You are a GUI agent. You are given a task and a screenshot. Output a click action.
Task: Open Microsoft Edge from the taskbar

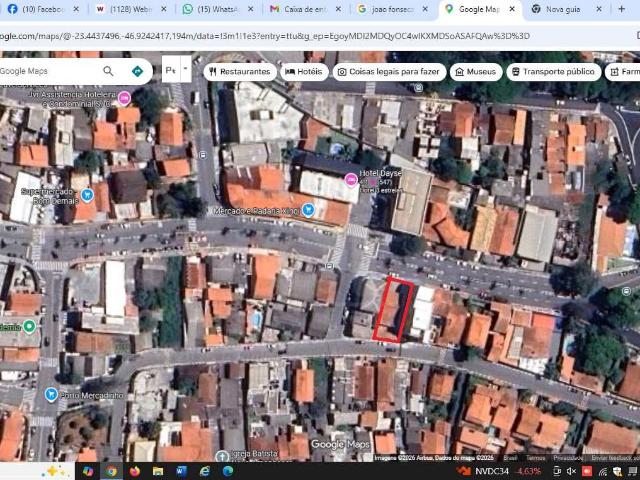[228, 471]
